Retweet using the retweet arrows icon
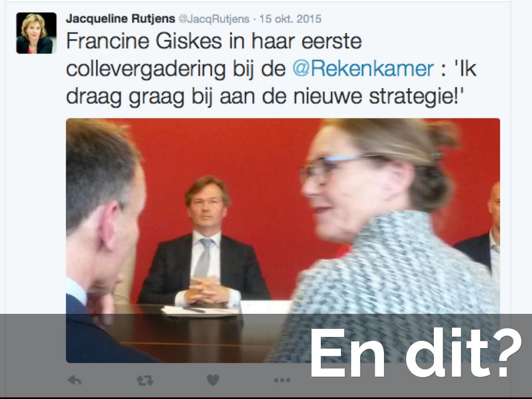Screen dimensions: 532x399 click(x=145, y=381)
